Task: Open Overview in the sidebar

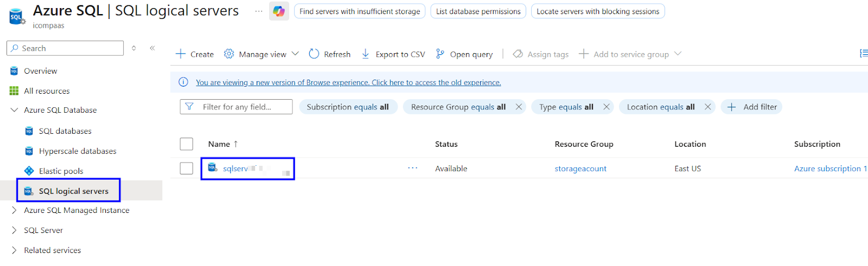Action: tap(40, 71)
